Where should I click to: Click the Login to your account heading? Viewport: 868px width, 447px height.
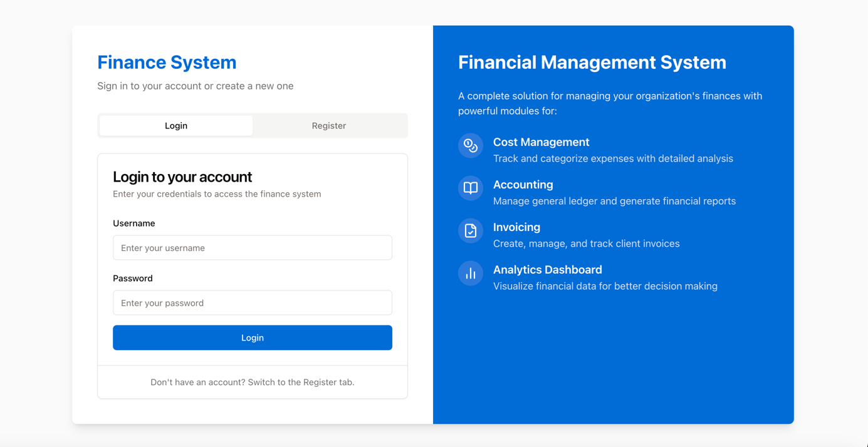point(182,177)
